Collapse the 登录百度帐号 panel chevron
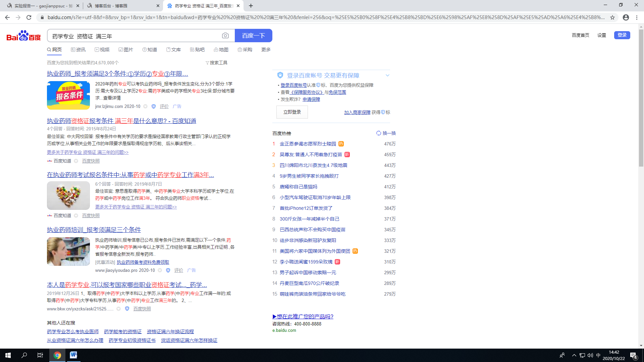The width and height of the screenshot is (644, 362). tap(387, 75)
